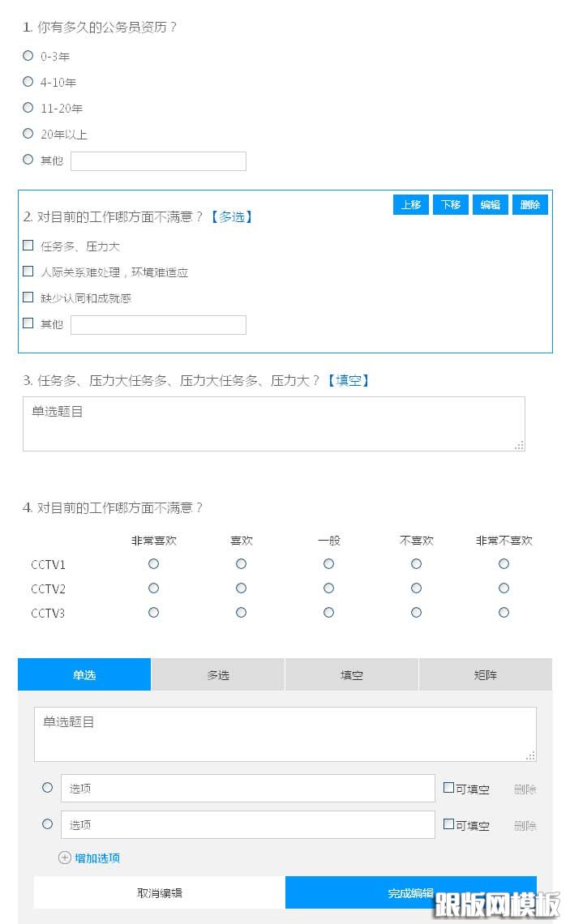Image resolution: width=570 pixels, height=924 pixels.
Task: Select 非常喜欢 for the CCTV1 row
Action: point(154,564)
